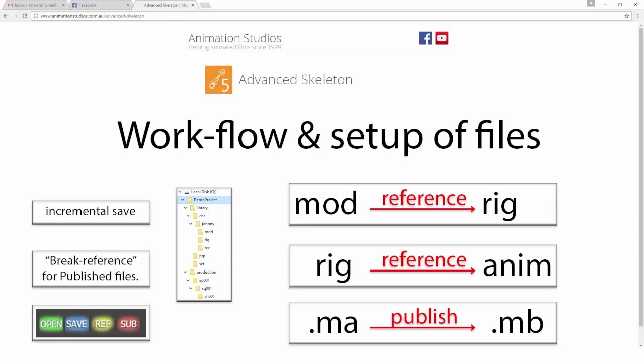Open a new browser tab
The height and width of the screenshot is (362, 644).
[205, 5]
